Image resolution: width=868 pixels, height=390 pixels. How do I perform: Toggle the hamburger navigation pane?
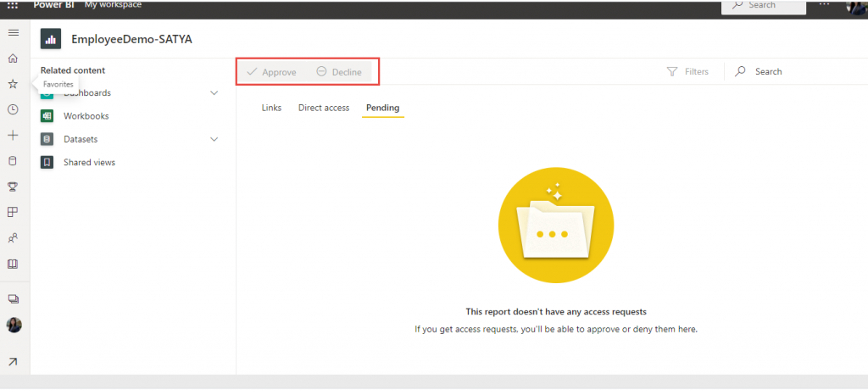pos(13,32)
